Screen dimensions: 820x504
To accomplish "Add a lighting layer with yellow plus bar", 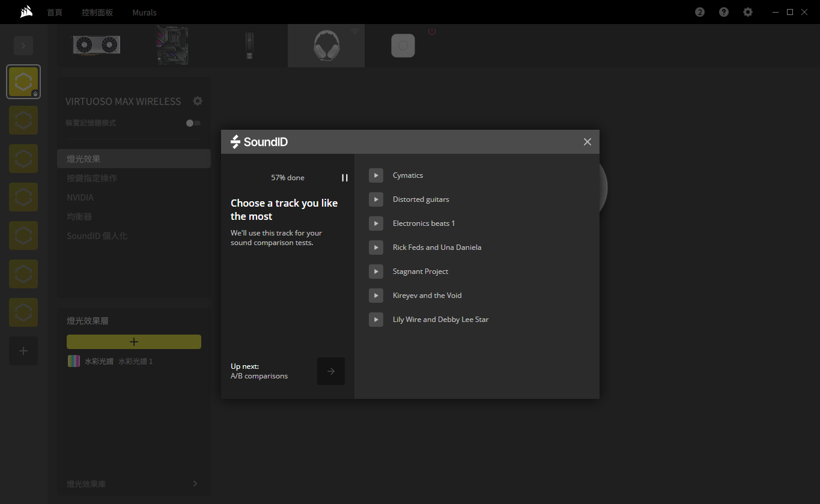I will click(134, 342).
